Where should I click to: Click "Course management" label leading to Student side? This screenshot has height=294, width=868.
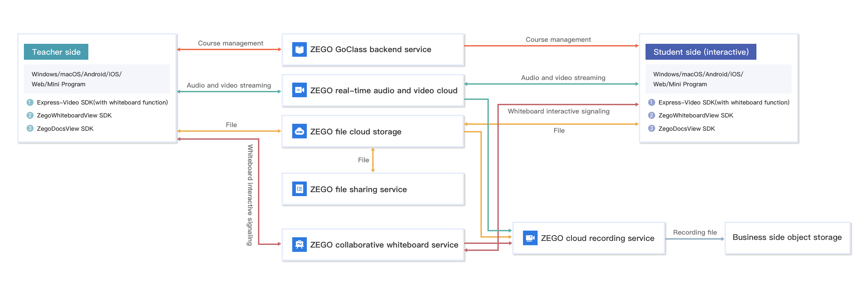click(x=558, y=39)
